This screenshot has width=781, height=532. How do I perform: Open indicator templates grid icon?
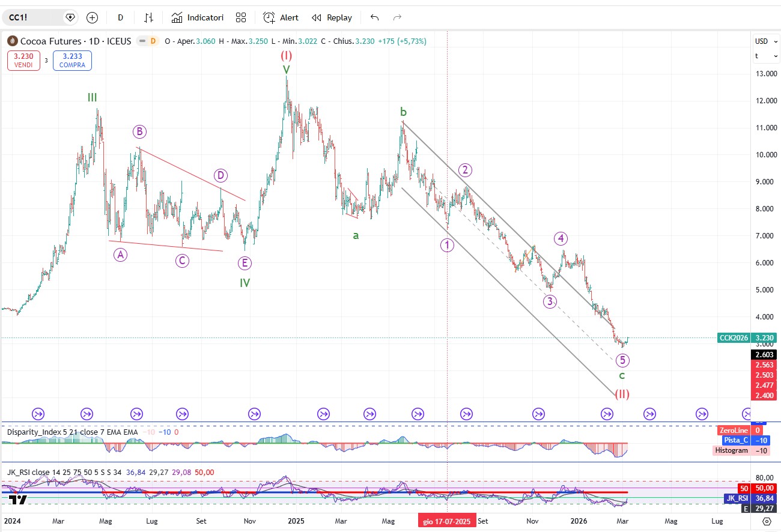241,17
